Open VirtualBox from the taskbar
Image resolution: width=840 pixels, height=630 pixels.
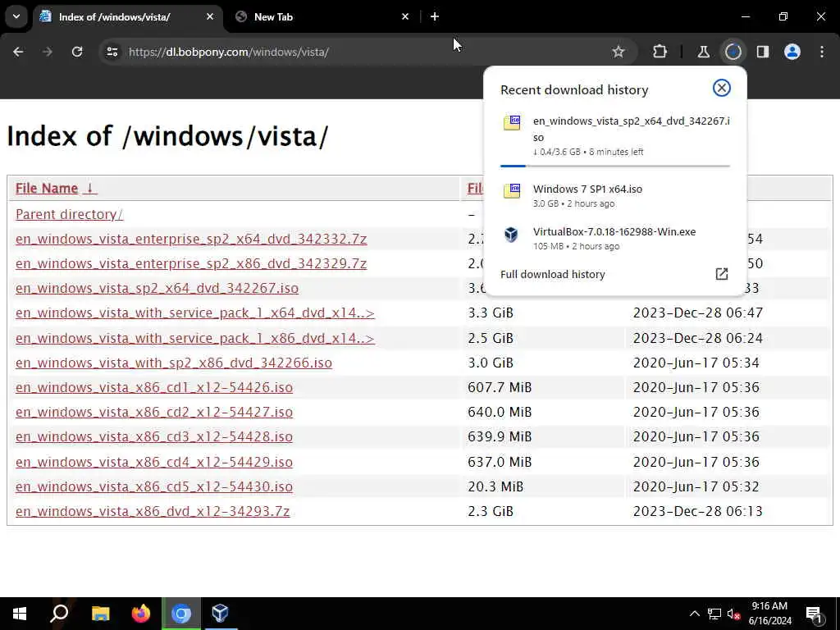coord(220,614)
